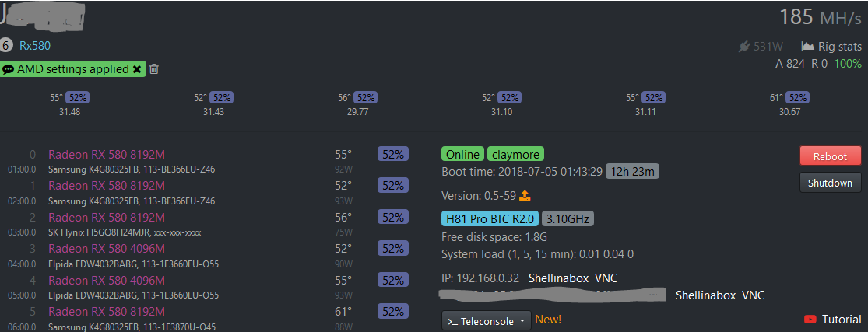Select GPU 0 Radeon RX 580 8192M entry

coord(106,155)
